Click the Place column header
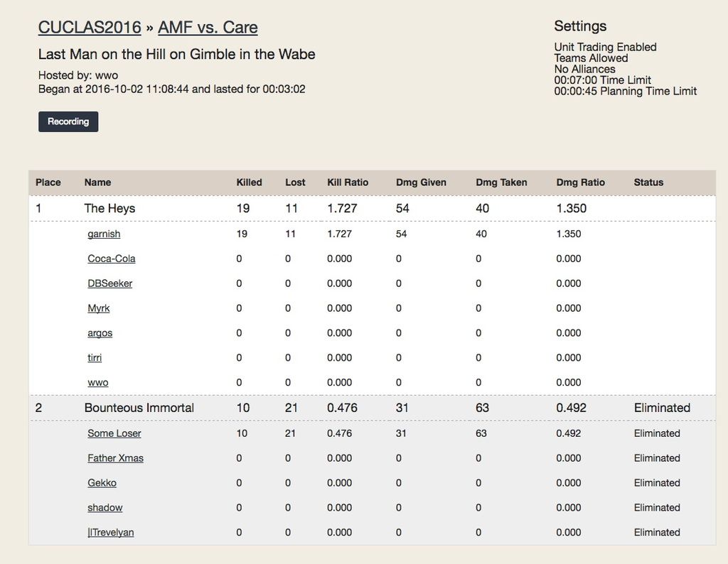The image size is (728, 564). [48, 183]
